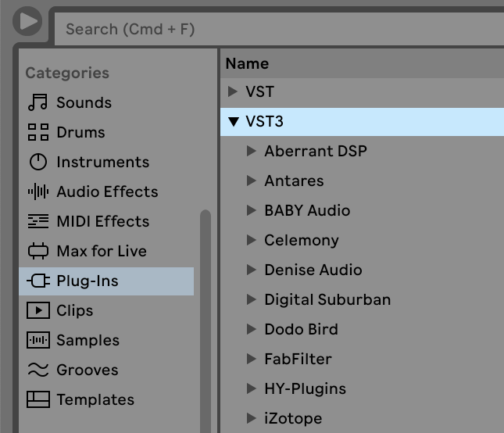
Task: Toggle the browser show/hide triangle button
Action: (x=28, y=21)
